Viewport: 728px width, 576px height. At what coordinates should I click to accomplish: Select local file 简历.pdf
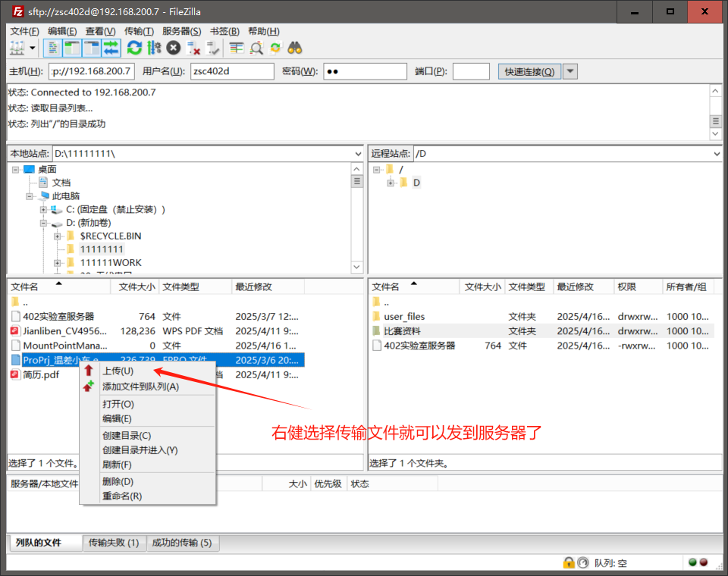coord(41,374)
